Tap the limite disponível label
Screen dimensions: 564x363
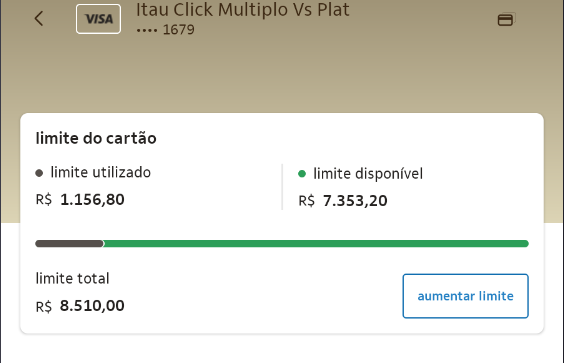tap(368, 174)
